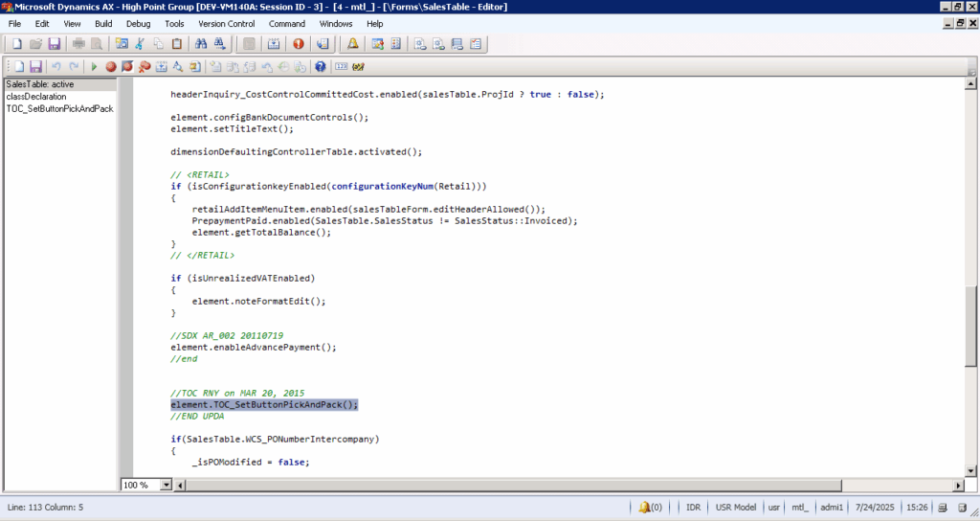The width and height of the screenshot is (980, 521).
Task: Click the Open folder toolbar icon
Action: (x=35, y=44)
